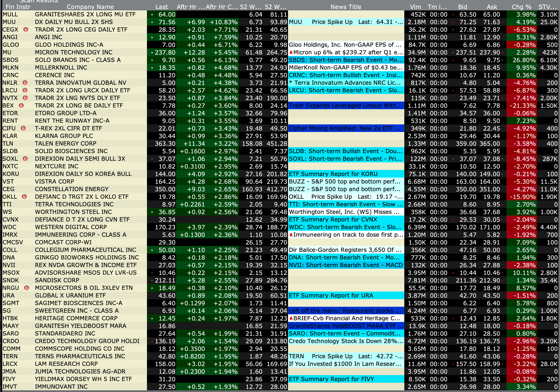Click the red -21.33% change cell

[x=522, y=106]
